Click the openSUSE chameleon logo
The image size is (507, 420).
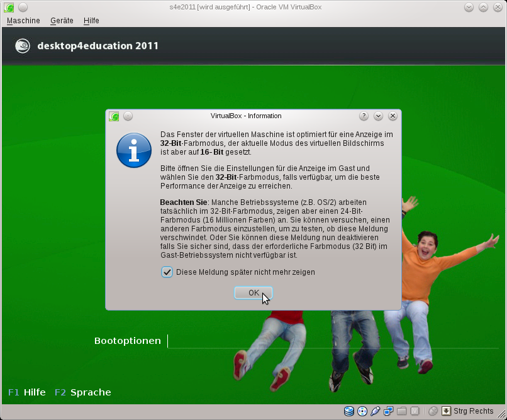click(x=23, y=46)
